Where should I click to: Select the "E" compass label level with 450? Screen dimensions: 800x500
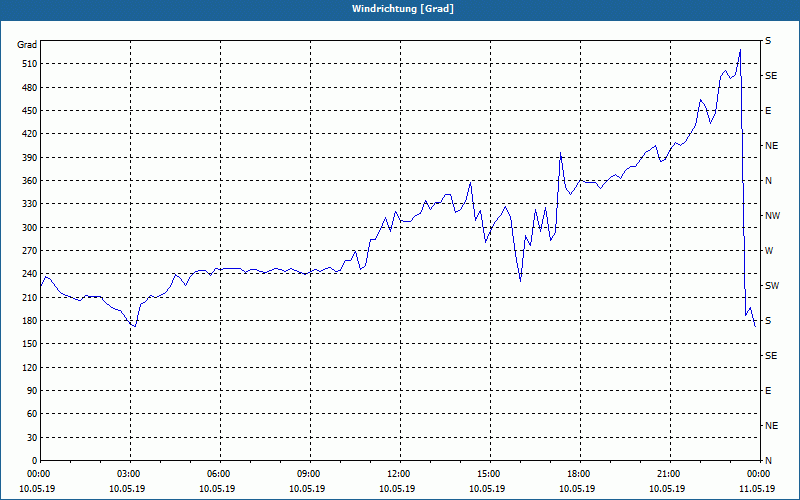768,111
